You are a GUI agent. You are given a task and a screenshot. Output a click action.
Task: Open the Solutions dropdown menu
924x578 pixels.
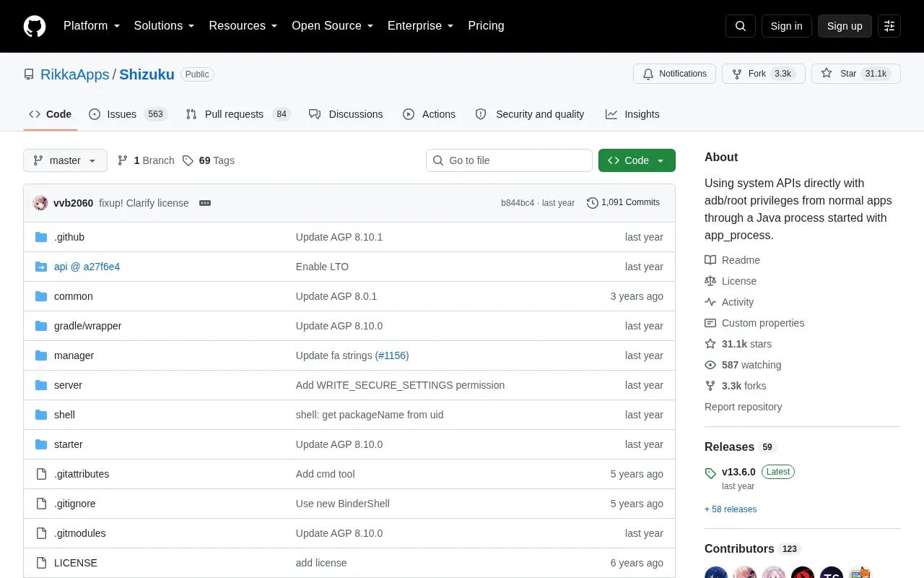165,26
